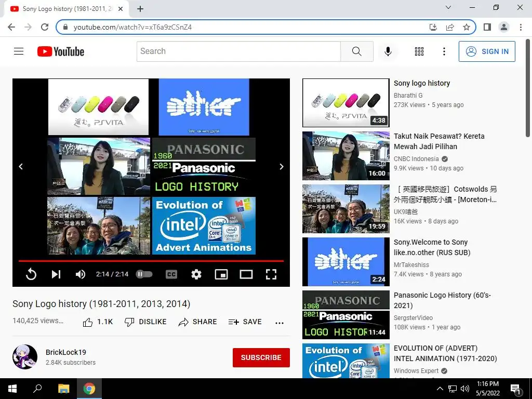Open "Takut Naik Pesawat" sidebar video
Viewport: 532px width, 399px height.
tap(439, 141)
